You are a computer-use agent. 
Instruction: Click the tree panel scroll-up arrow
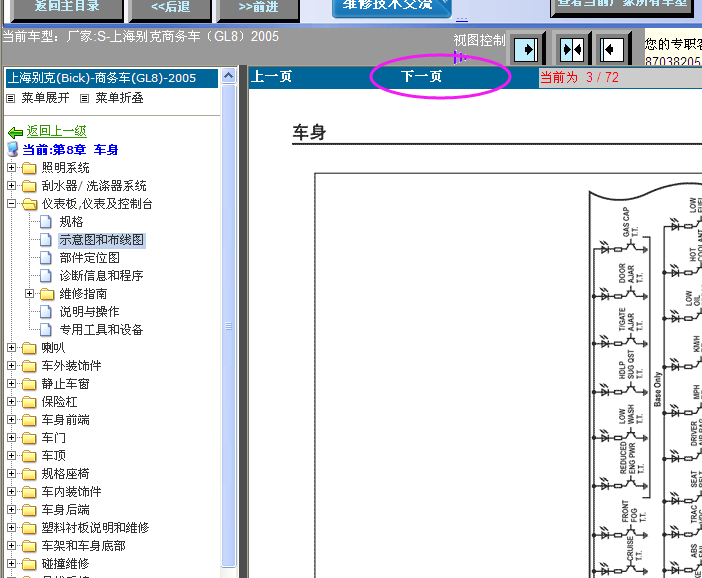tap(228, 75)
